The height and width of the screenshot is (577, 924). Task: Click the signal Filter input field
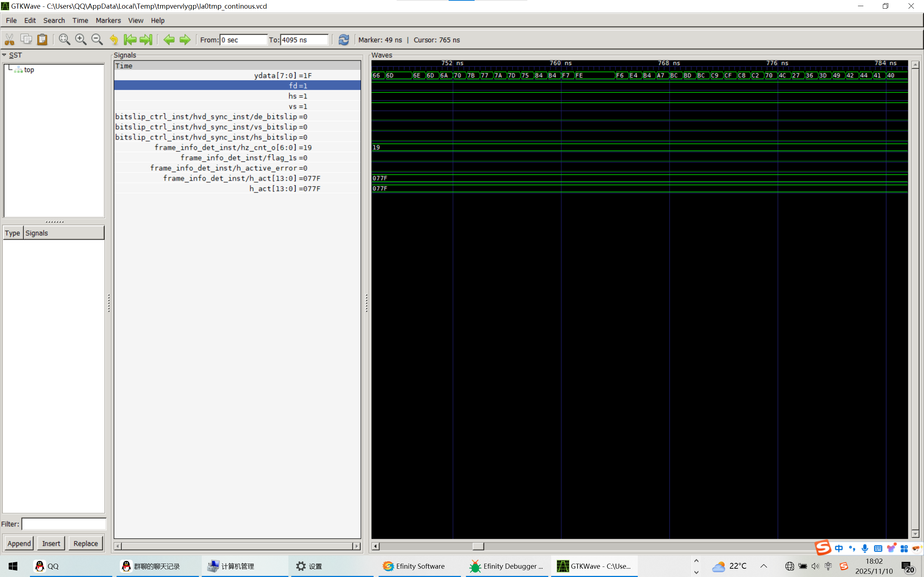point(64,524)
